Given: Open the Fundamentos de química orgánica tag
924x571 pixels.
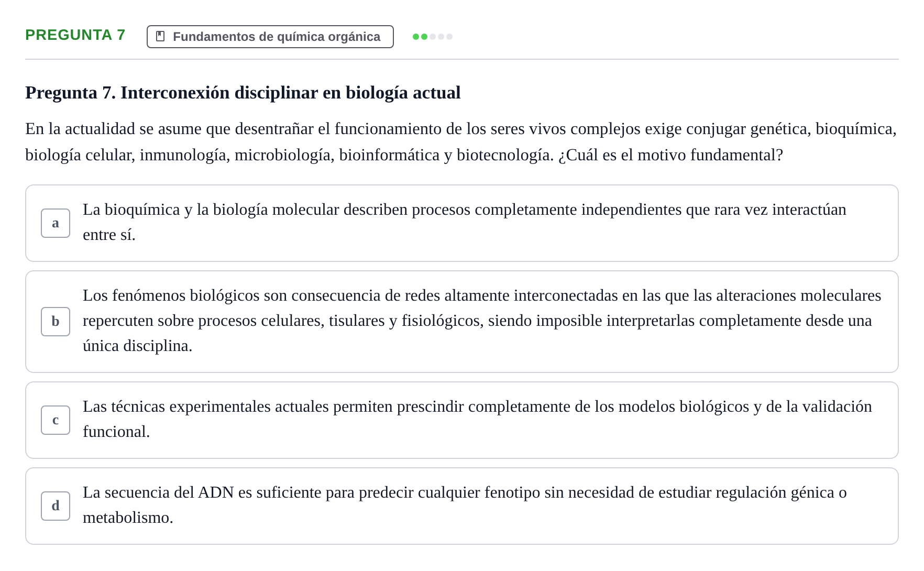Looking at the screenshot, I should (270, 37).
